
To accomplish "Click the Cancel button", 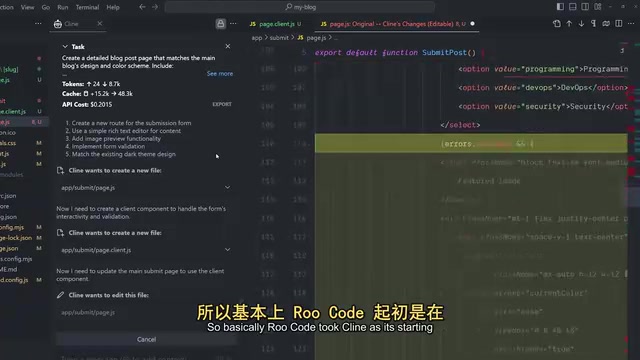I will [x=146, y=339].
